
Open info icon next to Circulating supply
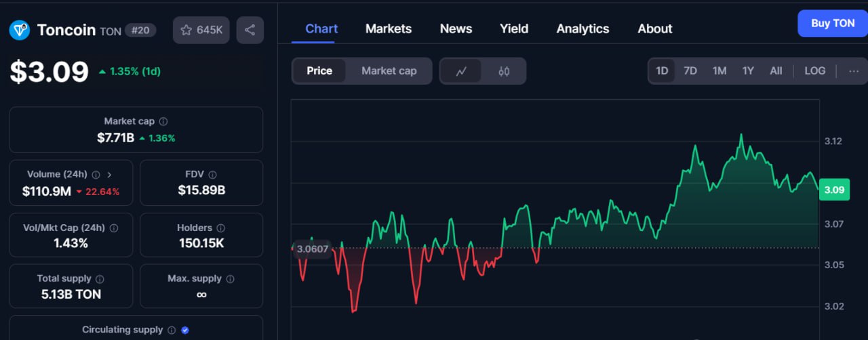pyautogui.click(x=171, y=330)
